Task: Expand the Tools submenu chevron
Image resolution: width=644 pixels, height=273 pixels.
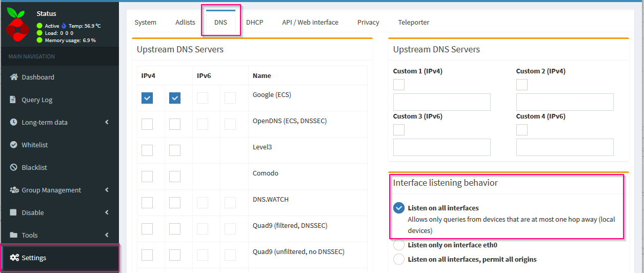Action: 107,235
